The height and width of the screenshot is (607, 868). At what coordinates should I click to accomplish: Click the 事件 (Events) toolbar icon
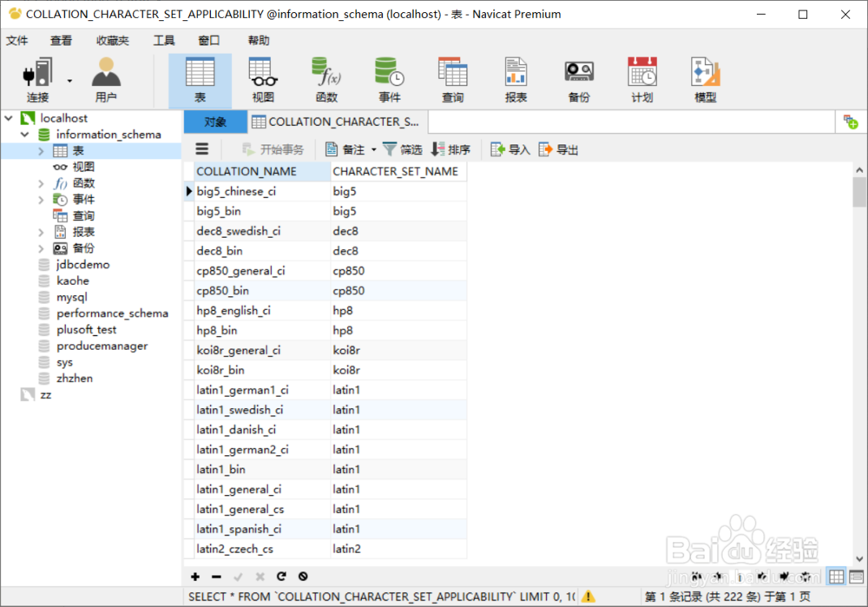[x=389, y=78]
